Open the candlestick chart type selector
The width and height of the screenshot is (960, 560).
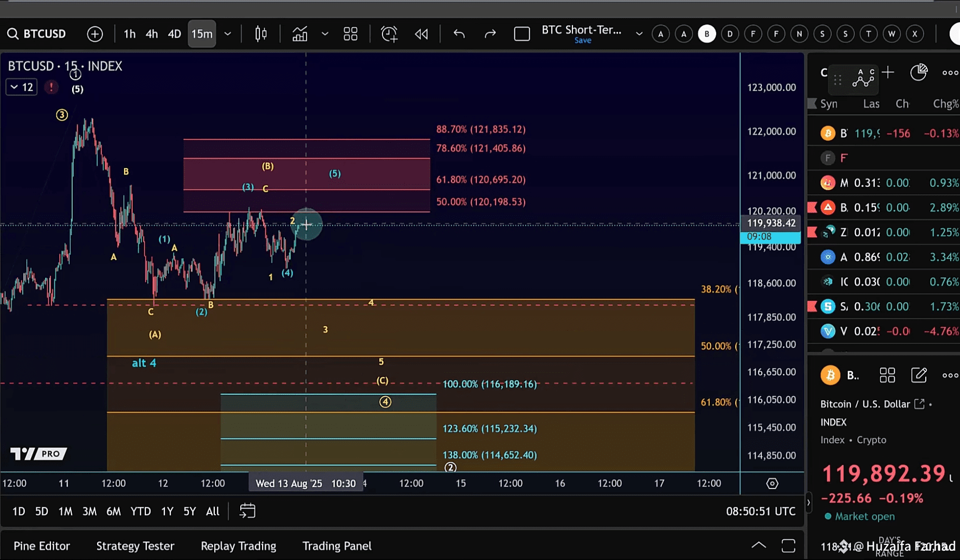[x=261, y=34]
